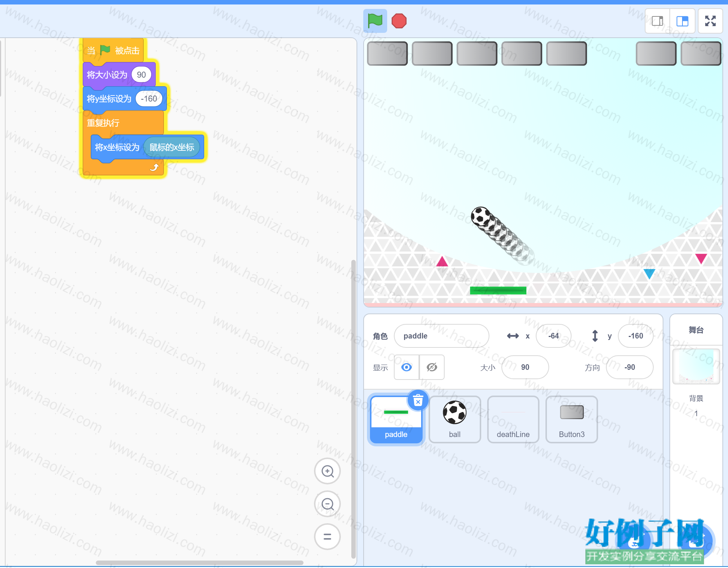
Task: Edit the sprite size field
Action: coord(525,367)
